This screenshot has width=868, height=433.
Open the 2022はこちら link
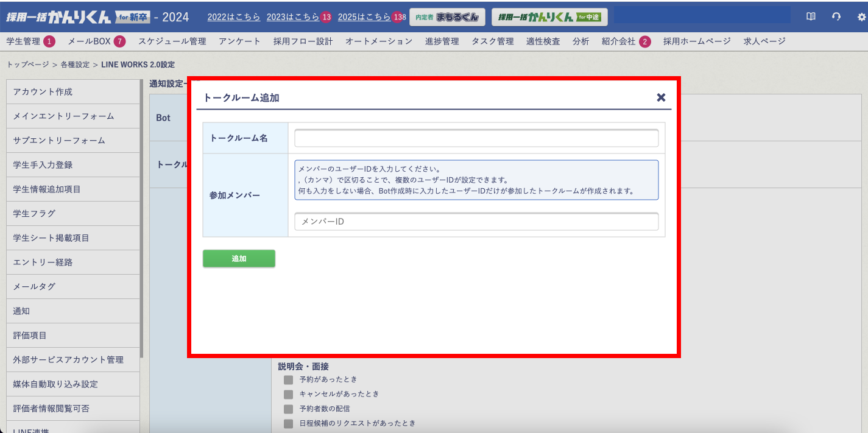point(233,17)
